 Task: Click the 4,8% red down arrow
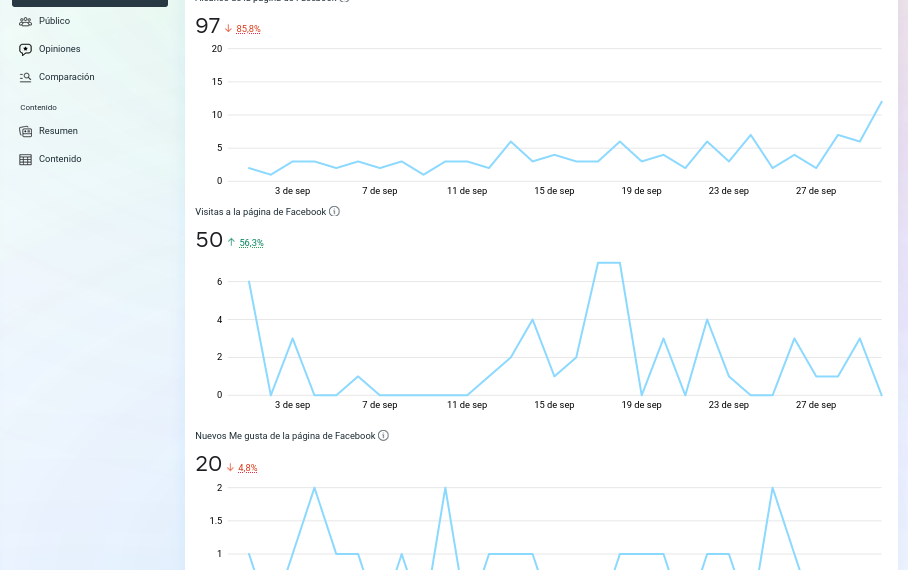click(230, 467)
